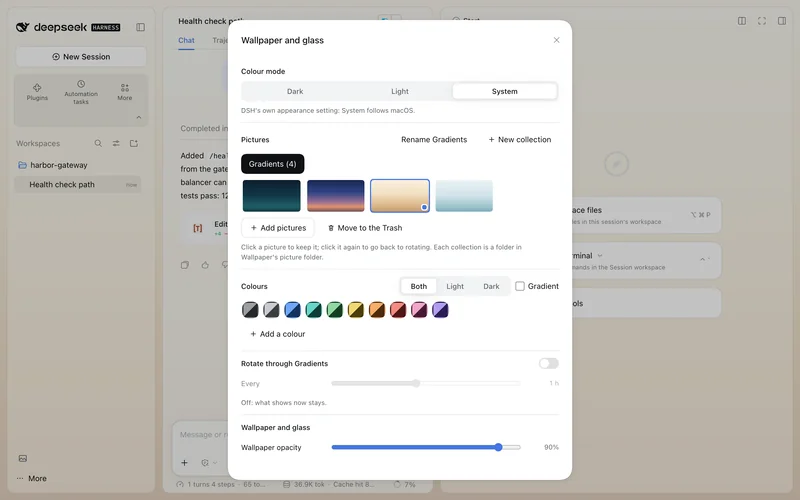Choose the pale blue gradient picture
Image resolution: width=800 pixels, height=500 pixels.
click(464, 195)
